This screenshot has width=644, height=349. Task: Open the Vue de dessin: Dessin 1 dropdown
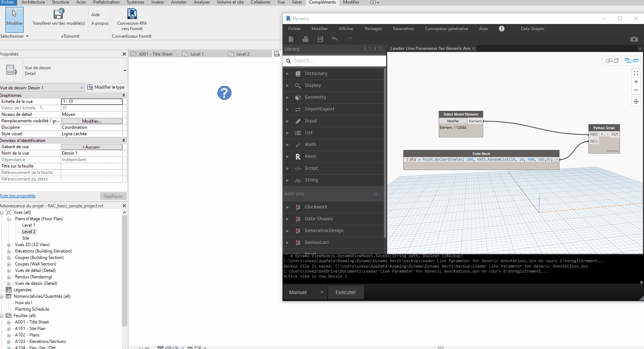pyautogui.click(x=42, y=88)
